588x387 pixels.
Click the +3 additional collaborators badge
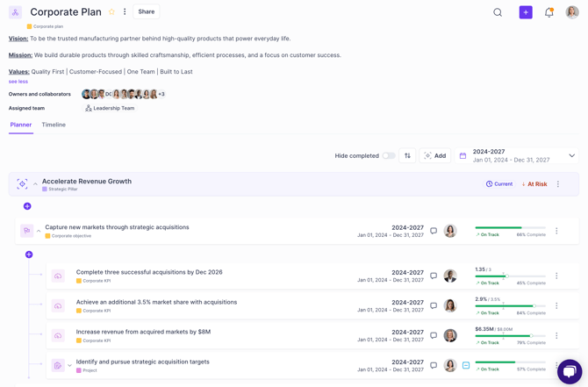(x=161, y=94)
